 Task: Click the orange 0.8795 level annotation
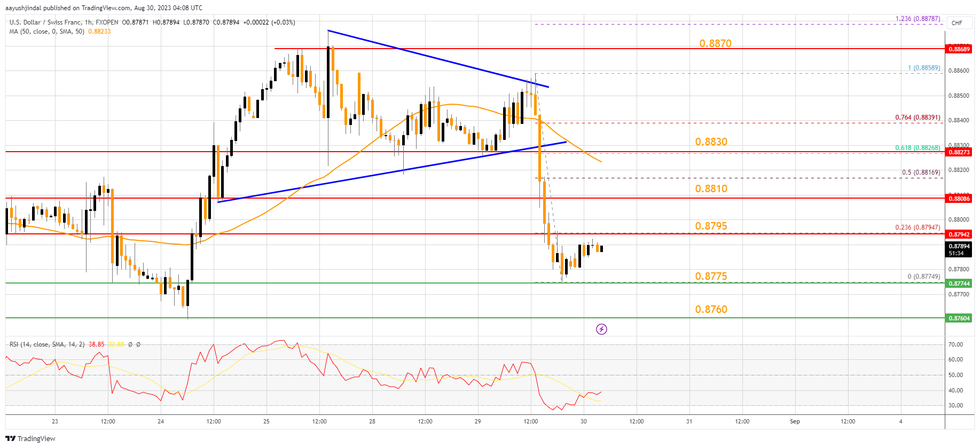711,226
